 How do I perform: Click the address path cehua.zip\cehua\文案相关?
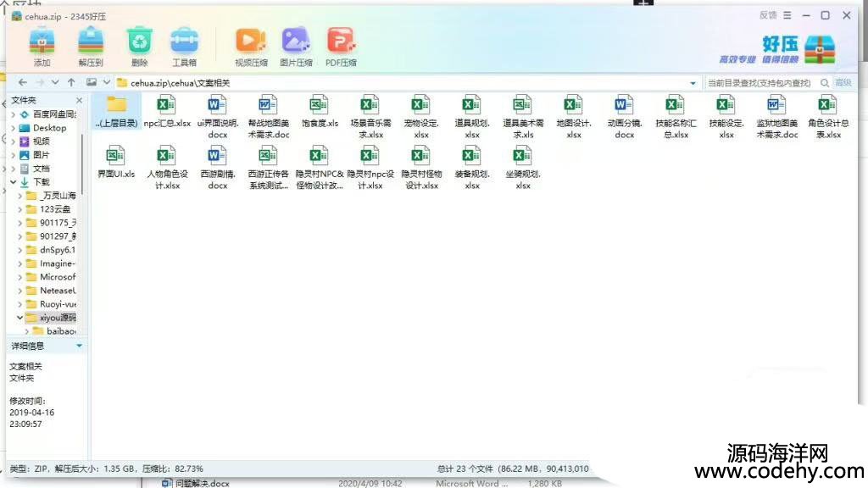click(180, 83)
